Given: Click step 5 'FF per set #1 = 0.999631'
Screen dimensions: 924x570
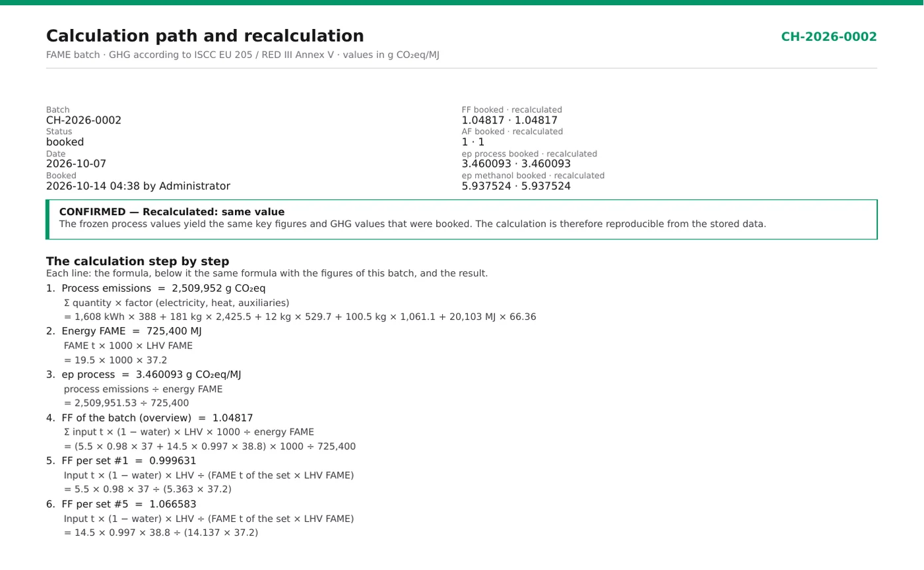Looking at the screenshot, I should click(x=121, y=461).
